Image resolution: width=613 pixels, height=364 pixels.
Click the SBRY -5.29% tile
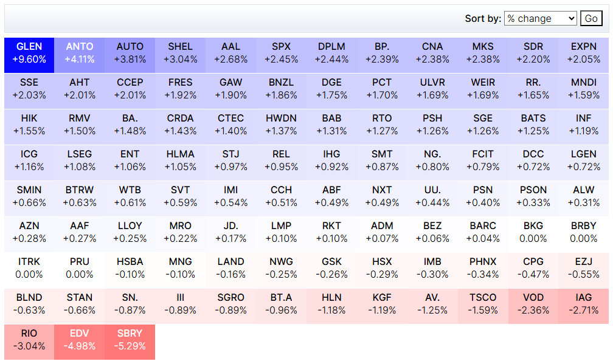tap(130, 340)
